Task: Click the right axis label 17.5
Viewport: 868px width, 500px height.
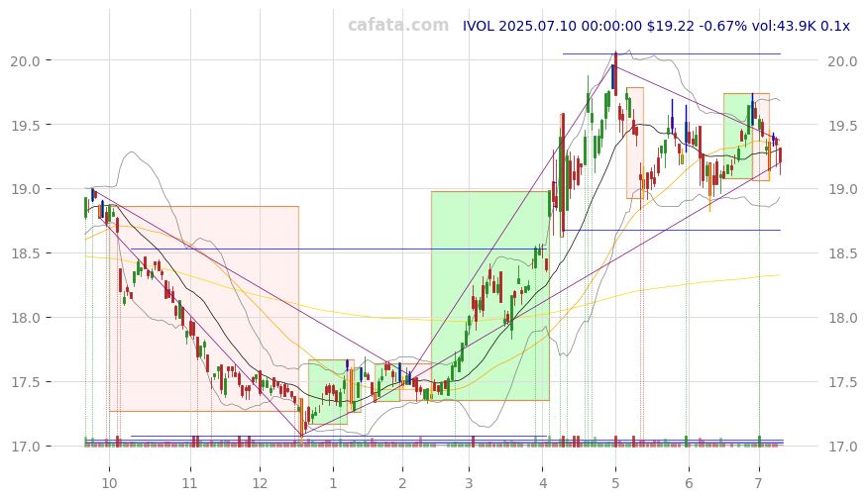Action: (x=842, y=383)
